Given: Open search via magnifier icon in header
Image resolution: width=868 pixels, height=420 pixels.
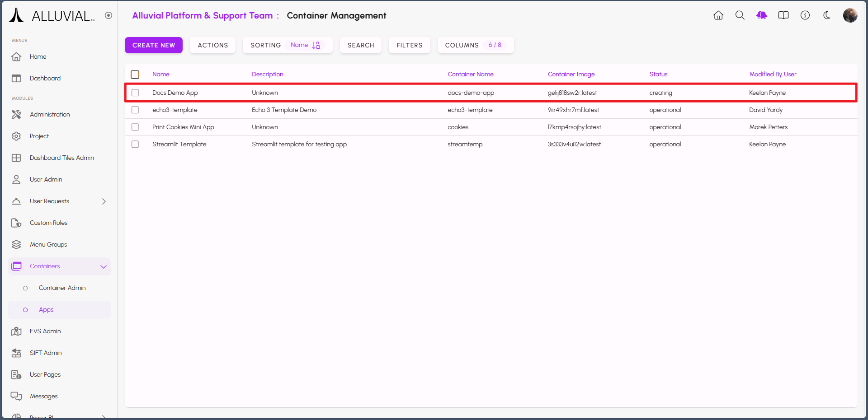Looking at the screenshot, I should tap(740, 15).
